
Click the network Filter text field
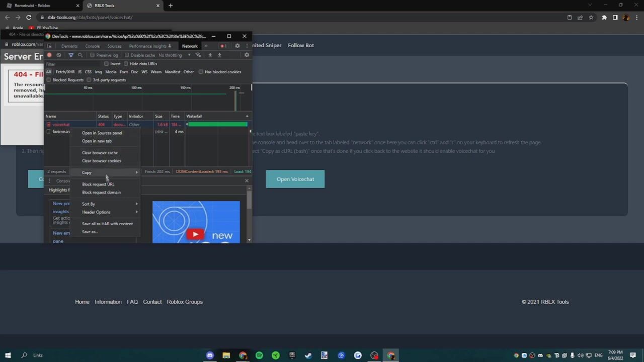coord(73,64)
